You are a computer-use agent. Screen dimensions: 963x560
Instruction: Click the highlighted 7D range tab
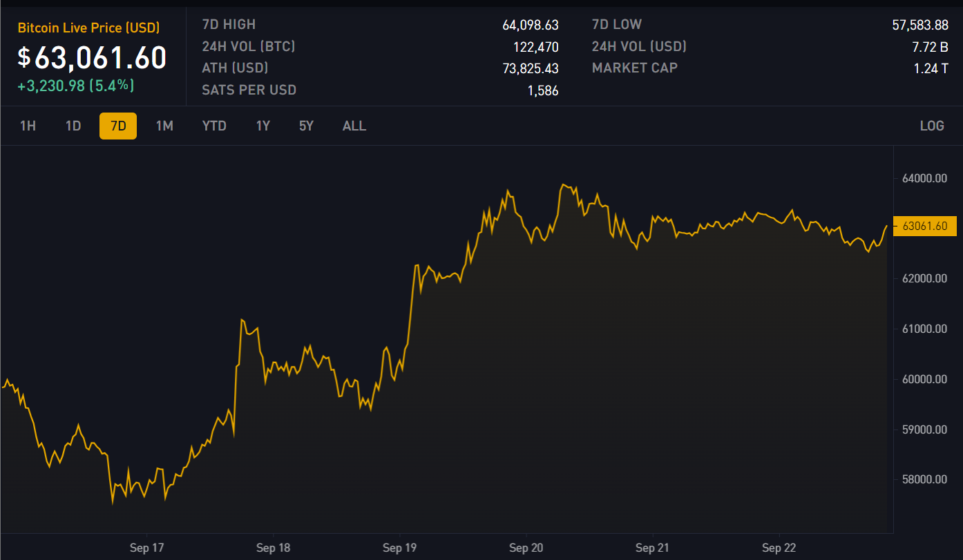tap(118, 126)
